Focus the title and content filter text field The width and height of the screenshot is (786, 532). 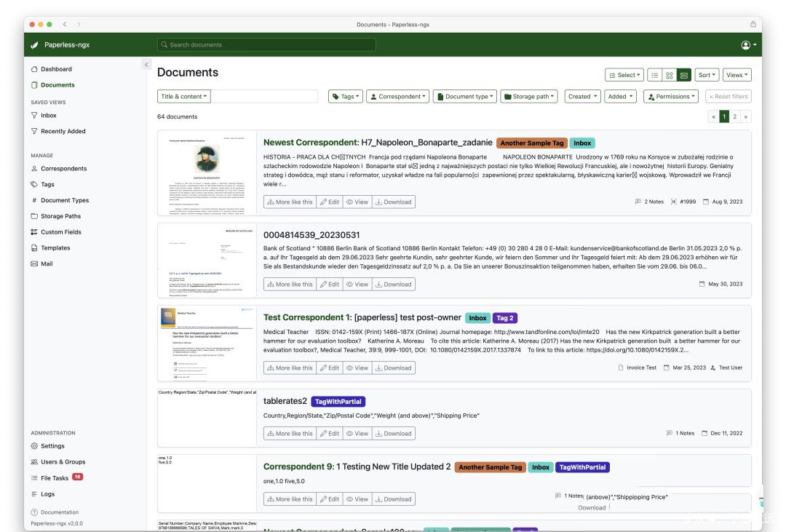click(264, 96)
